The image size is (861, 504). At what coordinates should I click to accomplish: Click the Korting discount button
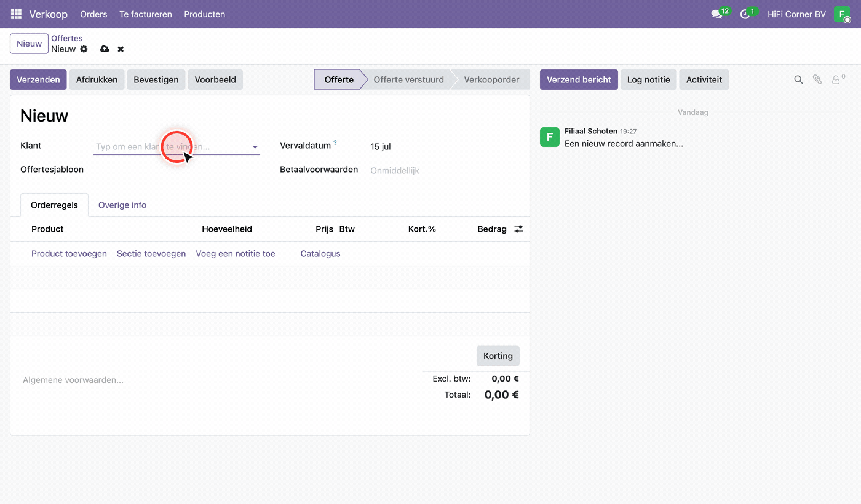pos(498,356)
